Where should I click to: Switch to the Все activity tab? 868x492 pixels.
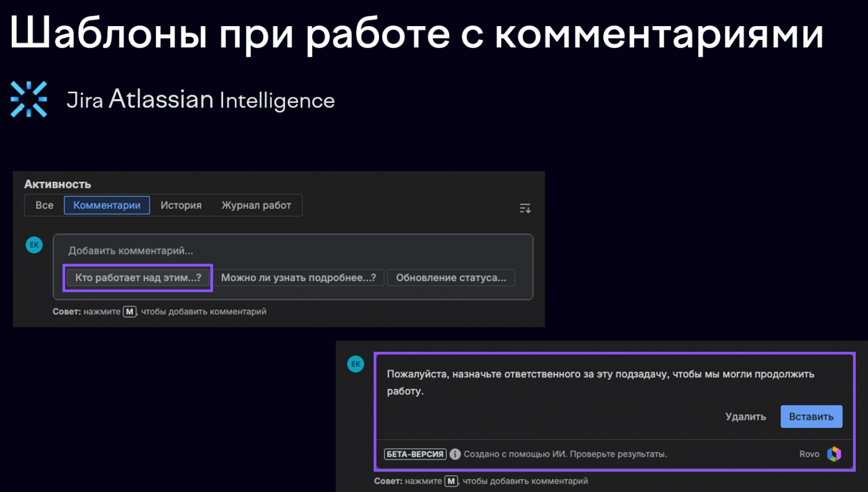coord(45,205)
